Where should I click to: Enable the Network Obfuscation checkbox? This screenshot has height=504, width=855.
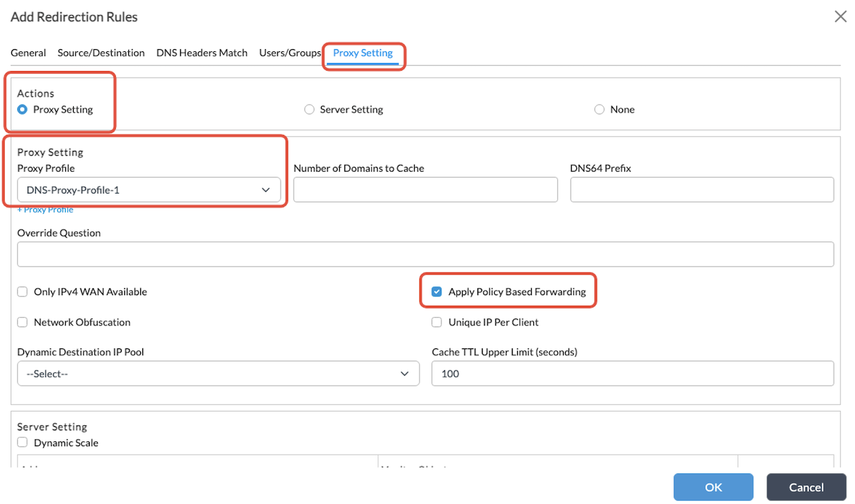click(23, 322)
